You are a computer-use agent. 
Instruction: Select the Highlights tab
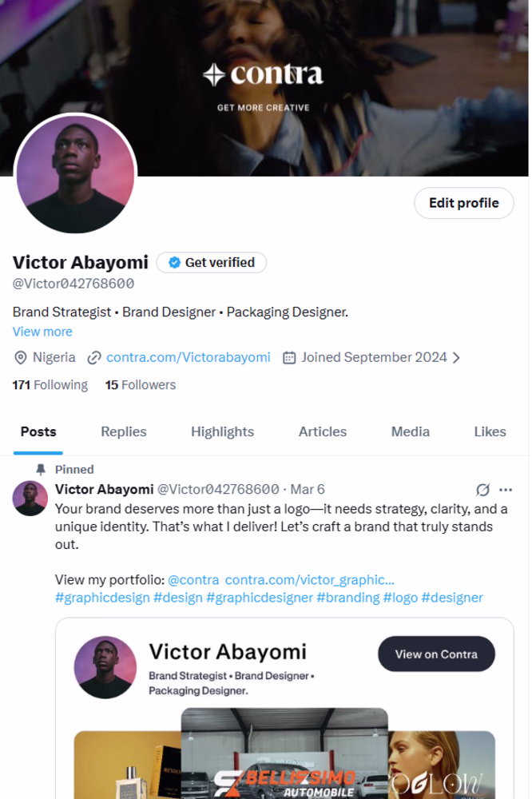point(222,431)
